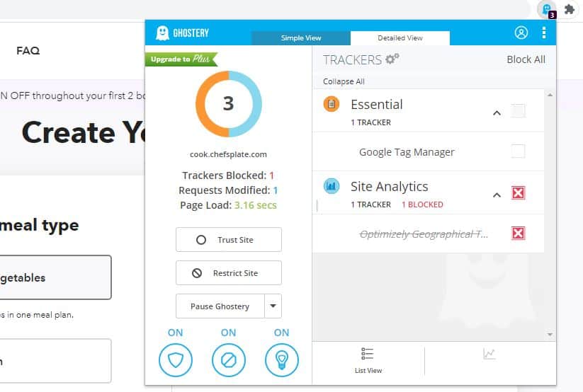Screen dimensions: 583x392
Task: Toggle Enhanced Anti-Tracking shield button
Action: pyautogui.click(x=176, y=360)
